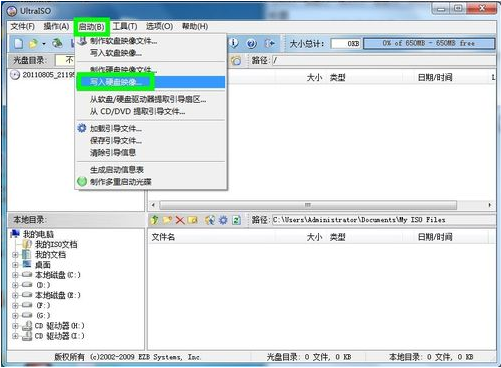
Task: Expand 桌面 tree node
Action: (15, 265)
